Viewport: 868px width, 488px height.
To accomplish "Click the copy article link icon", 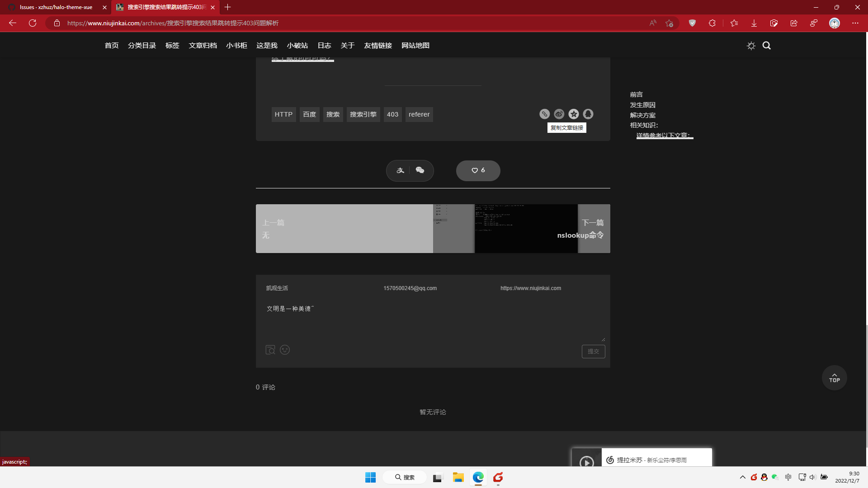I will [x=544, y=114].
